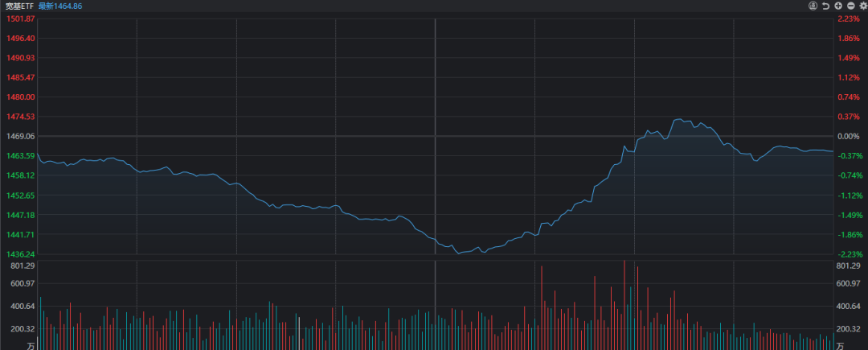
Task: Click the 1436.24 bottom price axis label
Action: 20,253
